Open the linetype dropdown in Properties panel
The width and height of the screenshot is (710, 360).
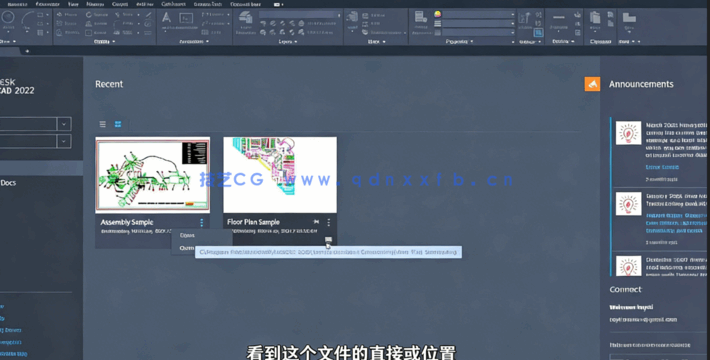tap(479, 33)
